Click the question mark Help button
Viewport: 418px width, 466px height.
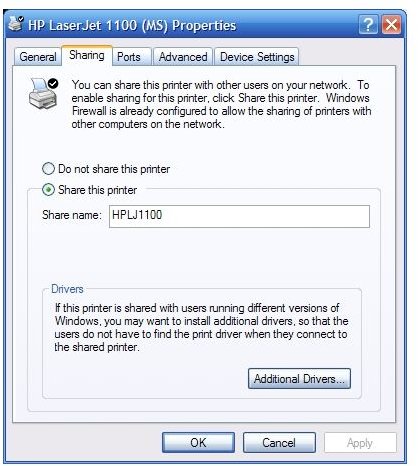368,24
